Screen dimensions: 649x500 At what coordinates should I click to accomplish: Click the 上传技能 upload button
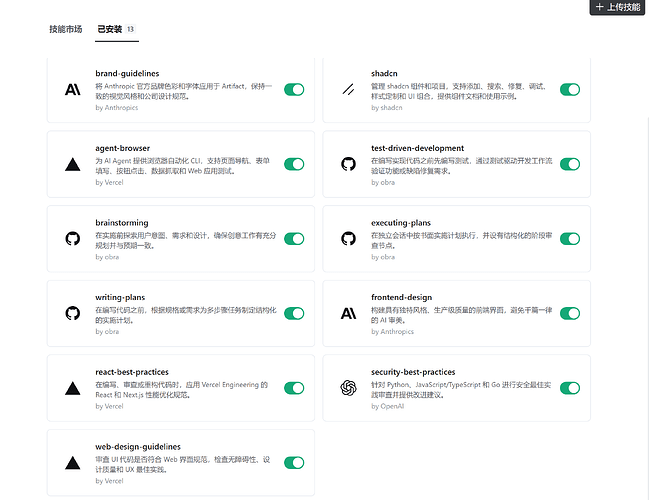coord(618,7)
